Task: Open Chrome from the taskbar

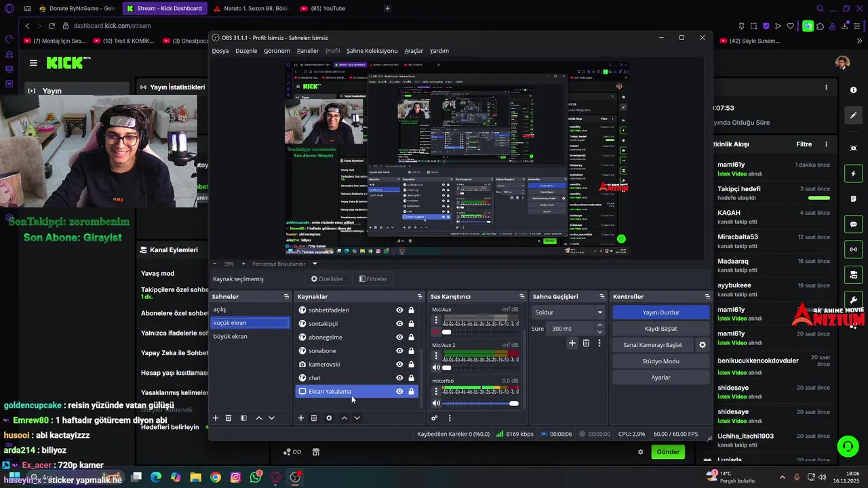Action: tap(216, 477)
